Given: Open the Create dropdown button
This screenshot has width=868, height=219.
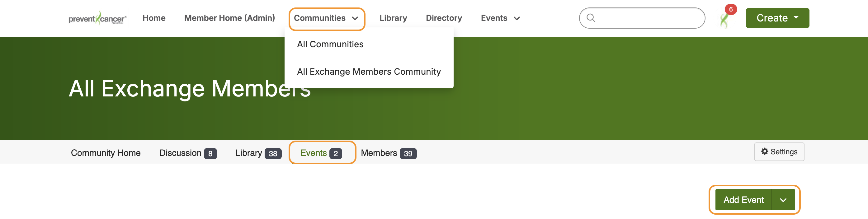Looking at the screenshot, I should [777, 18].
